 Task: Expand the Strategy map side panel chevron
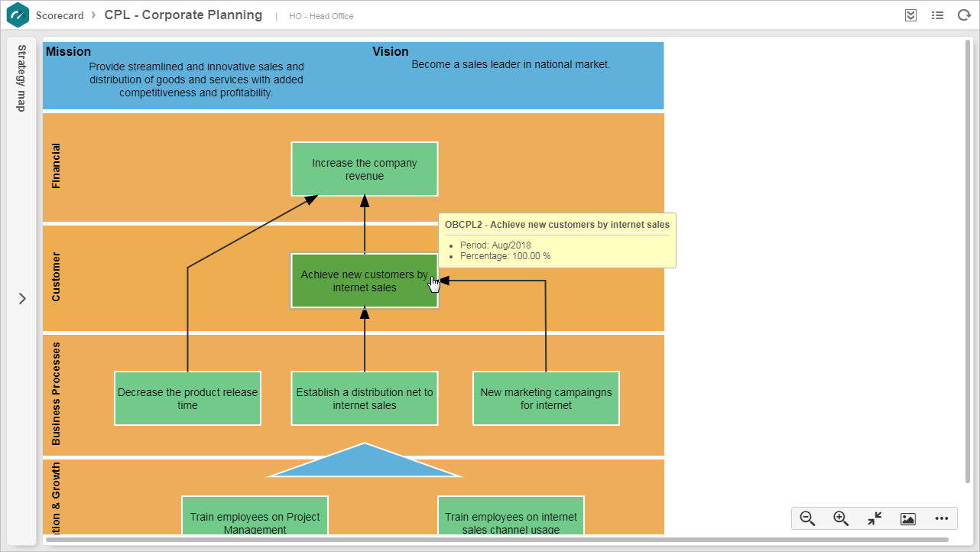[x=22, y=299]
